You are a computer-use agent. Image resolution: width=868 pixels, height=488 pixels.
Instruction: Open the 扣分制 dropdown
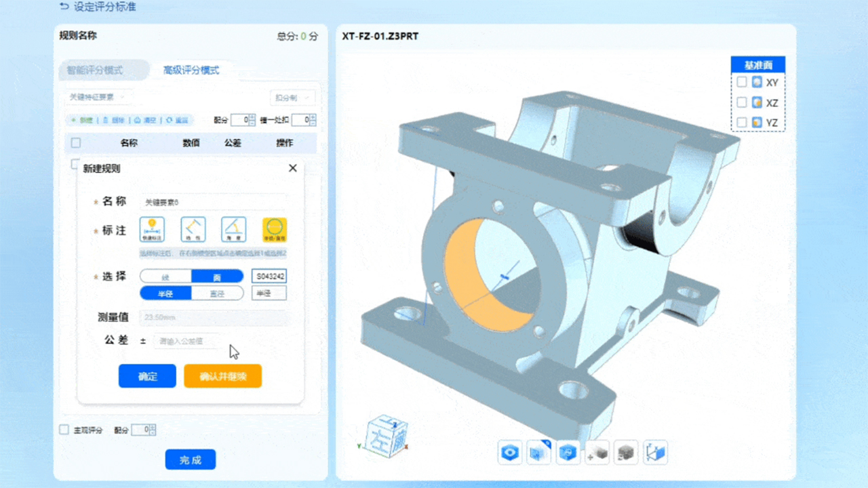(292, 98)
